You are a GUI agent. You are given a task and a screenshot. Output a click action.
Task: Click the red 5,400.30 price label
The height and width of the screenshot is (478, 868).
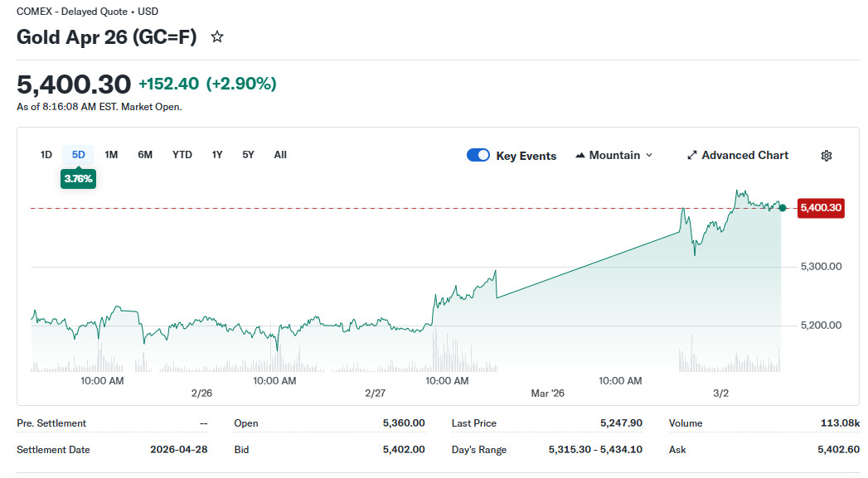click(820, 208)
